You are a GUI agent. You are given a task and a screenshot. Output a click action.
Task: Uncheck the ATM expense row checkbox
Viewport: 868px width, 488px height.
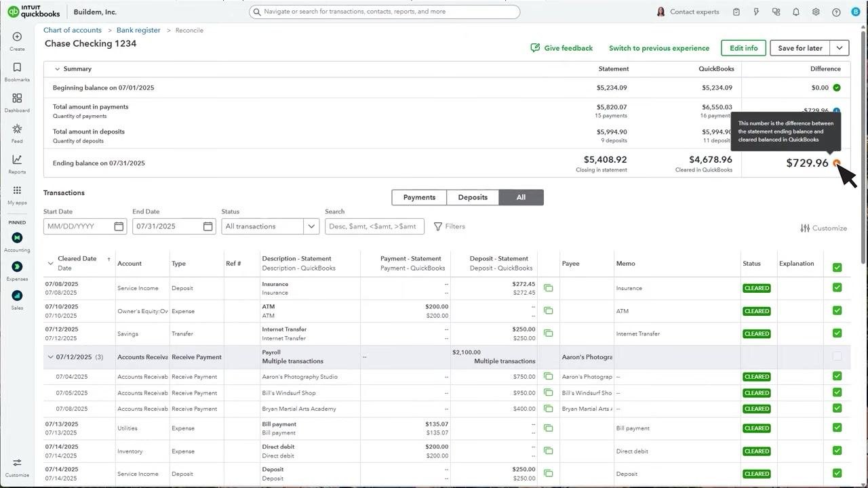click(837, 310)
